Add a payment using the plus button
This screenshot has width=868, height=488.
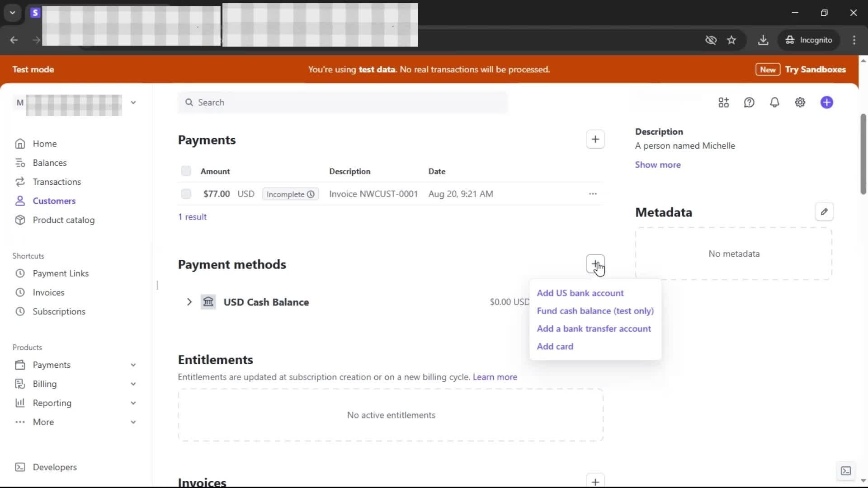click(595, 140)
